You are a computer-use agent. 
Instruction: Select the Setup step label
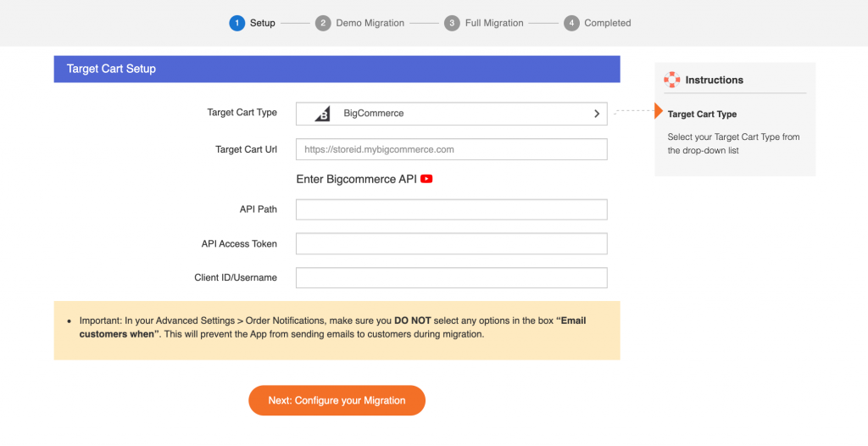point(263,23)
